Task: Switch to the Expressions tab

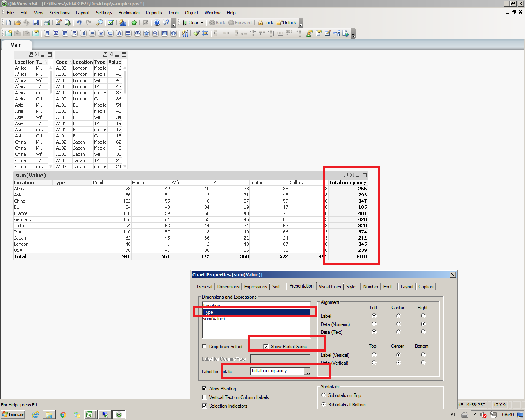Action: click(256, 287)
